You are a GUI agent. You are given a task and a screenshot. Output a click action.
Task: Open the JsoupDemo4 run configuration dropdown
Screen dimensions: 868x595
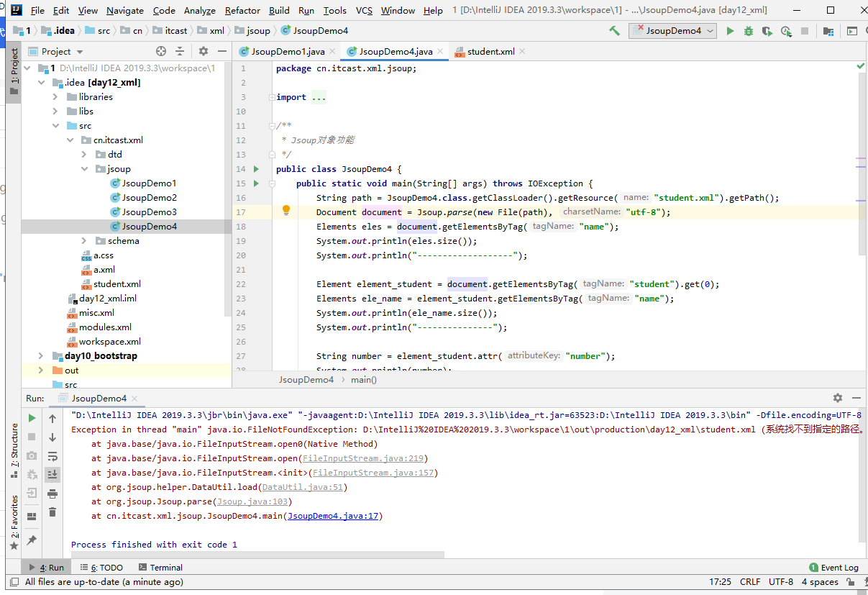(x=673, y=31)
